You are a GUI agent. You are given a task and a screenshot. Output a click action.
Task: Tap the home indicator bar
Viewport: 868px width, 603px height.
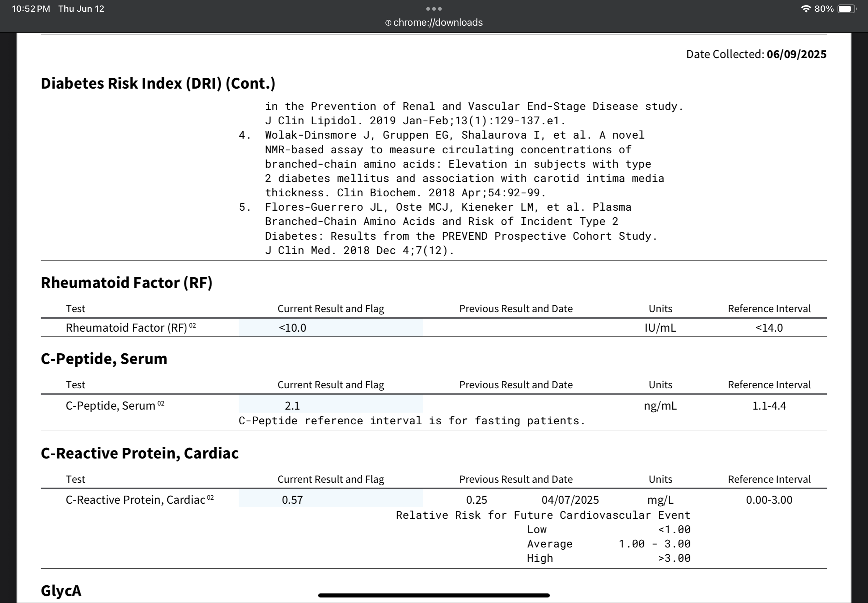[x=434, y=595]
